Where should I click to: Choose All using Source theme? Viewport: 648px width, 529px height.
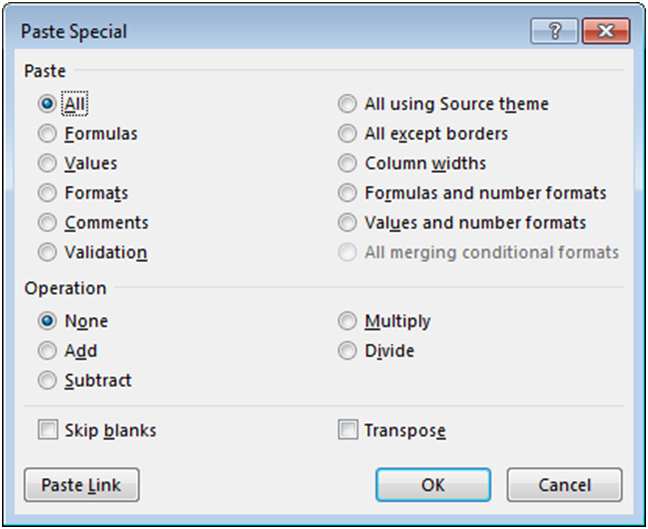(x=347, y=104)
